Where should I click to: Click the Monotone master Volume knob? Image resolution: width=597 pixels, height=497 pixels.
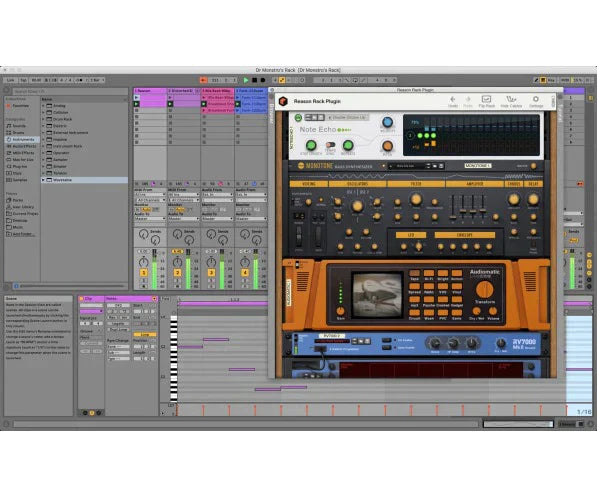[533, 166]
